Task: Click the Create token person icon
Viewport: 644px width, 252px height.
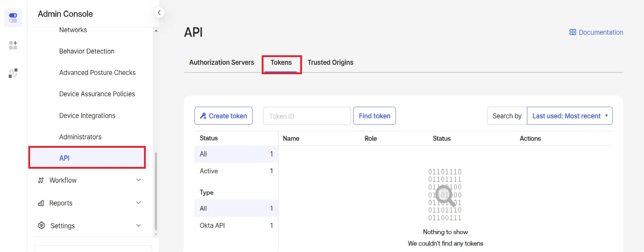Action: (203, 116)
